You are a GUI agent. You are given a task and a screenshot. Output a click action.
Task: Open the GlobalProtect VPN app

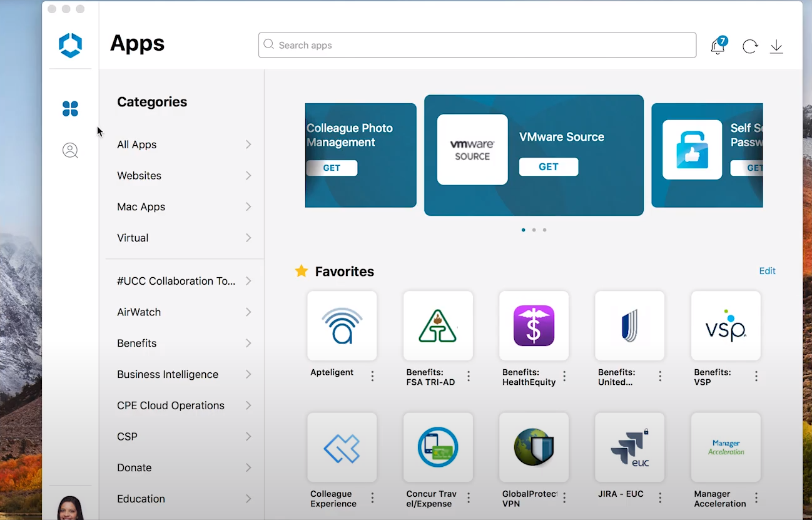534,447
